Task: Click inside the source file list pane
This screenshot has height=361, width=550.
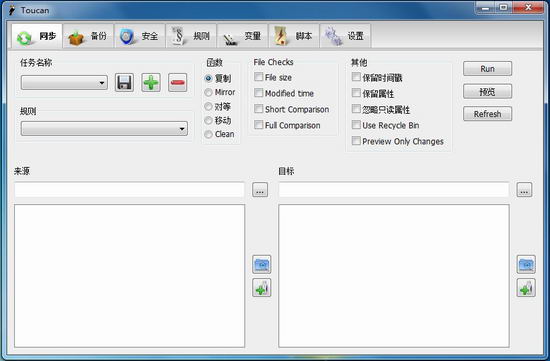Action: coord(129,276)
